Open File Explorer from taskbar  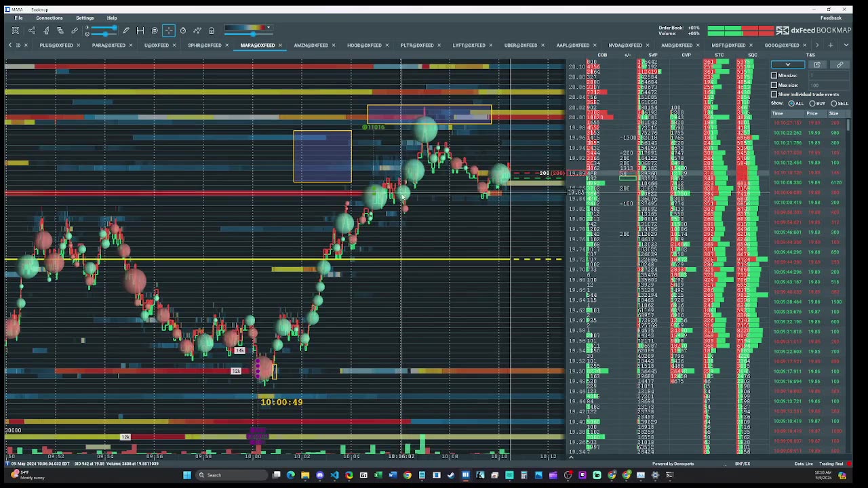(305, 475)
